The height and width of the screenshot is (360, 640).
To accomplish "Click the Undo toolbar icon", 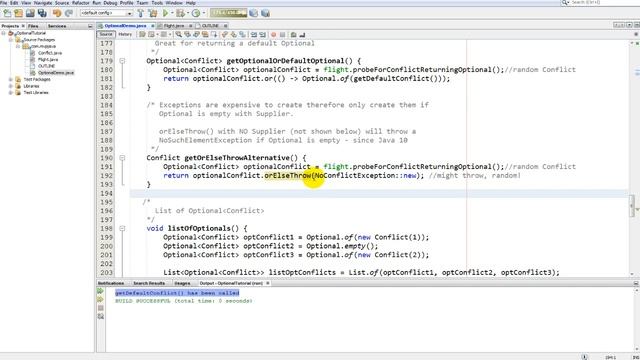I will (57, 13).
